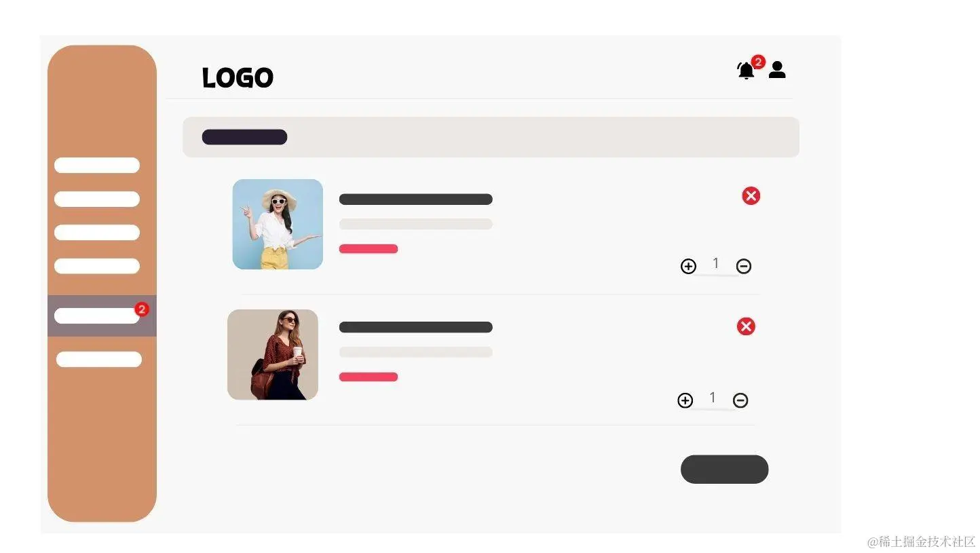Select the fourth sidebar menu item
The height and width of the screenshot is (553, 980).
[97, 266]
